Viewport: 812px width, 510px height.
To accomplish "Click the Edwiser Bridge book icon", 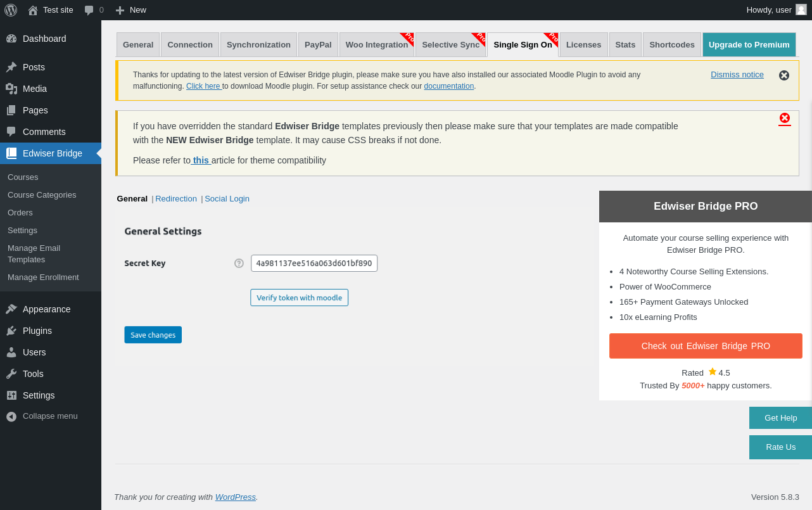I will point(11,153).
